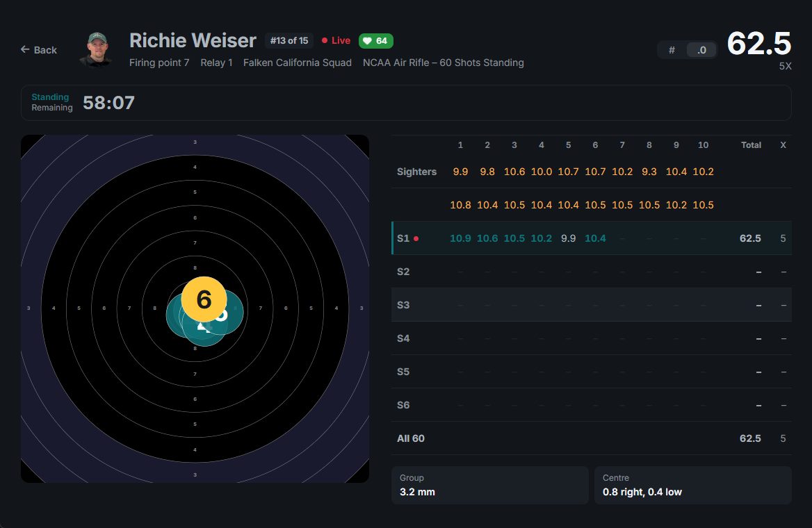Select the # integer scoring toggle

tap(672, 50)
